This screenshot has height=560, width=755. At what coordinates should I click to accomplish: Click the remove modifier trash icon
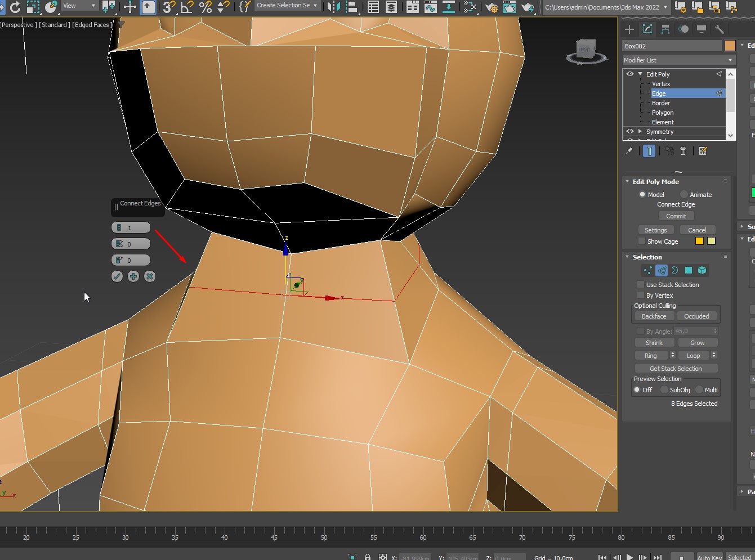pyautogui.click(x=683, y=151)
